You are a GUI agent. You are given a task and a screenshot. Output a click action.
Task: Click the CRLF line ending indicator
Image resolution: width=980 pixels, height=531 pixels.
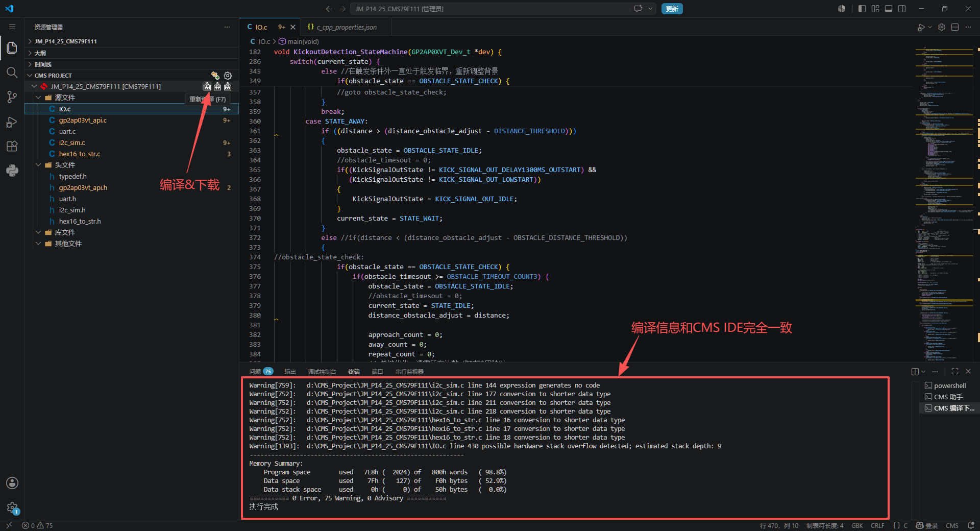click(x=878, y=525)
